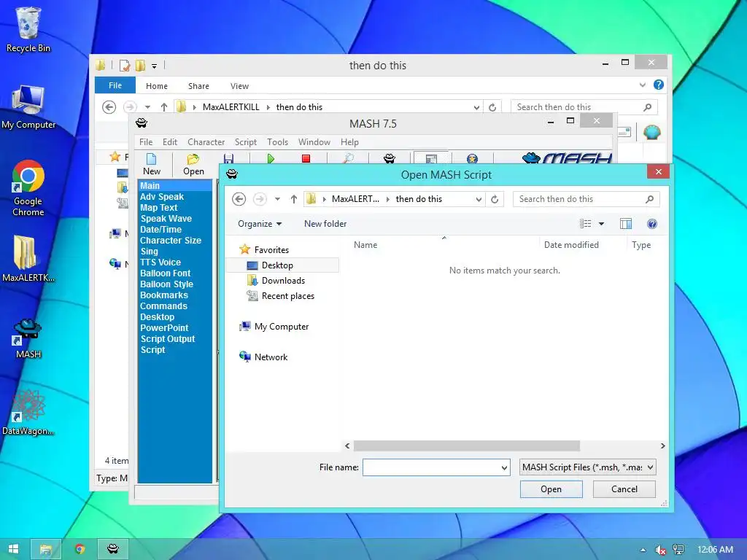This screenshot has height=560, width=747.
Task: Refresh the folder listing in the Open dialog
Action: pyautogui.click(x=495, y=199)
